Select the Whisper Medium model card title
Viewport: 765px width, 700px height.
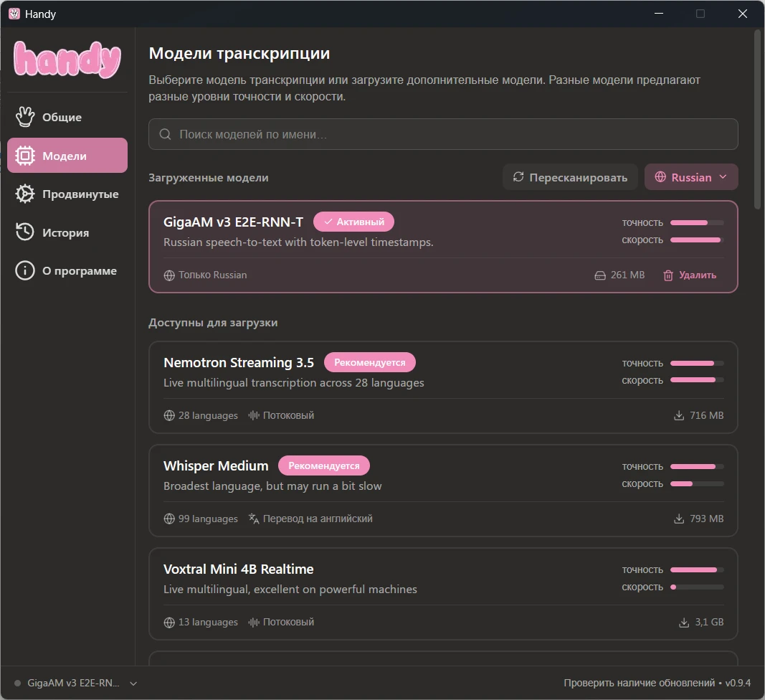point(216,466)
